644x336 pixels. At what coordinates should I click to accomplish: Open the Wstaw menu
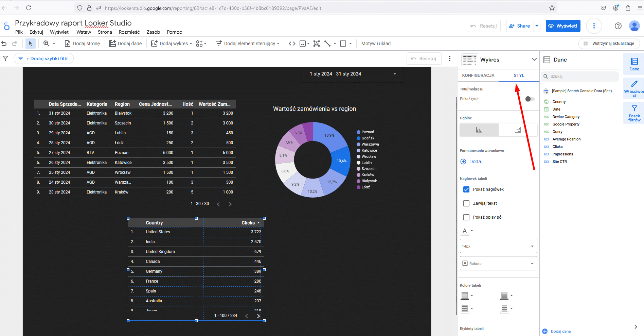click(84, 32)
